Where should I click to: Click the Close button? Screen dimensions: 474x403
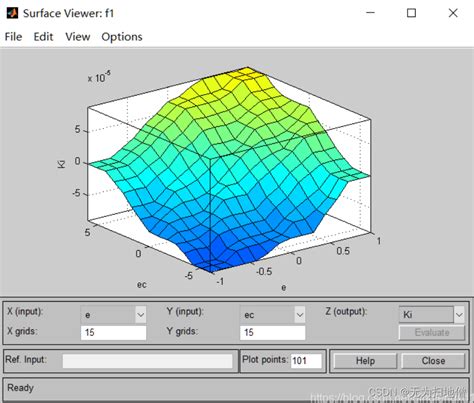pos(433,361)
